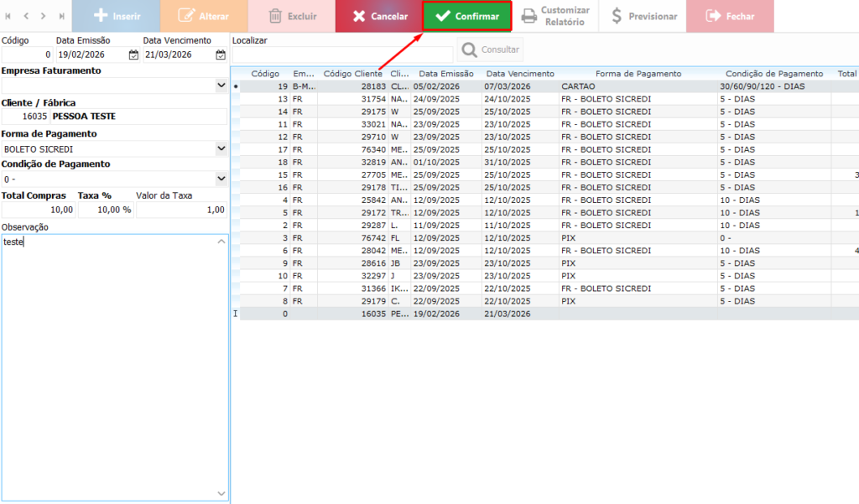Go to previous record arrow

tap(26, 16)
